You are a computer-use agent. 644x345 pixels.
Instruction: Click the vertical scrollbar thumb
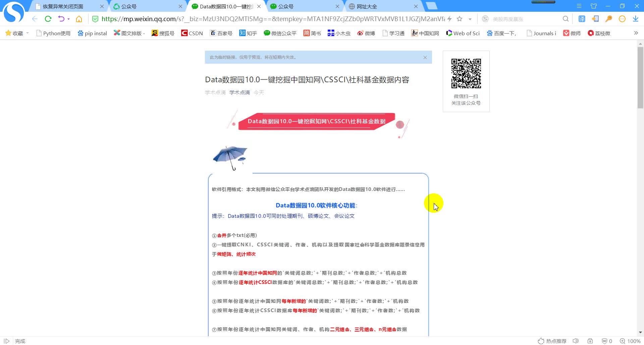[x=640, y=78]
